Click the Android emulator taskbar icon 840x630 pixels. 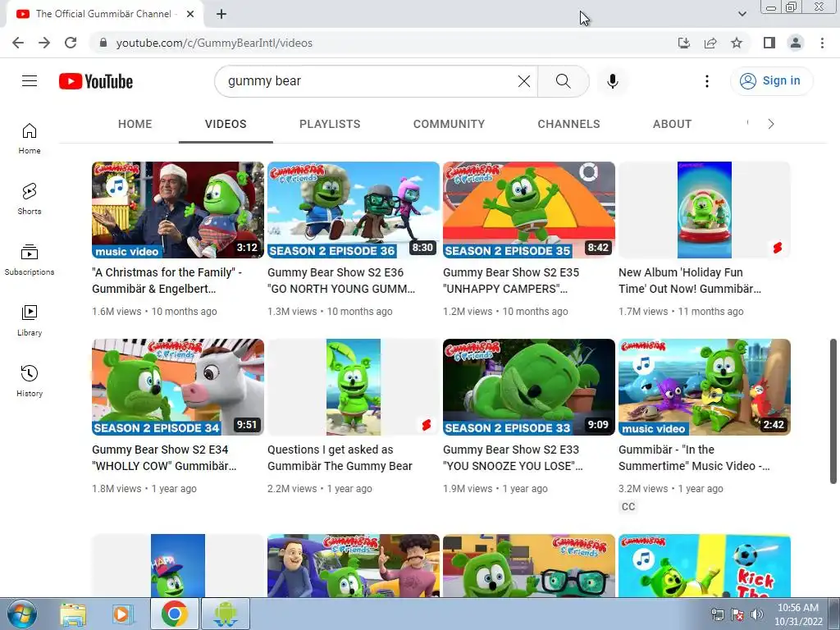tap(226, 614)
